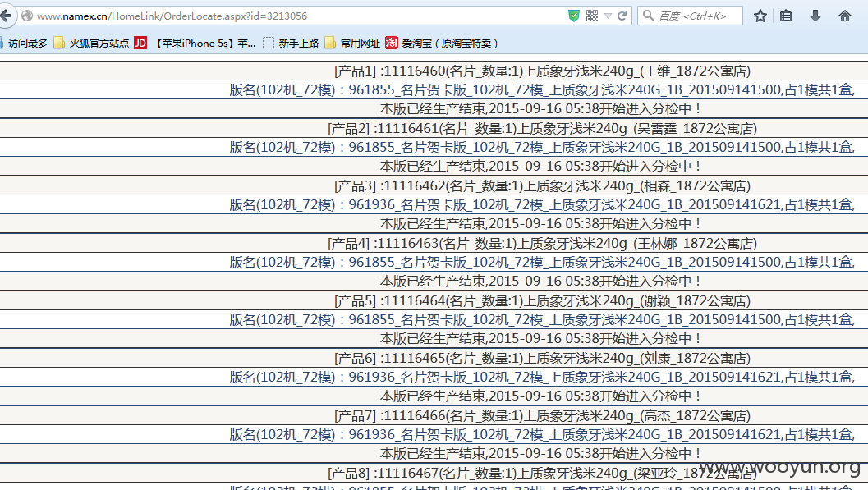Screen dimensions: 868x490
Task: Click the 版名 961936 line under 产品6
Action: (542, 378)
